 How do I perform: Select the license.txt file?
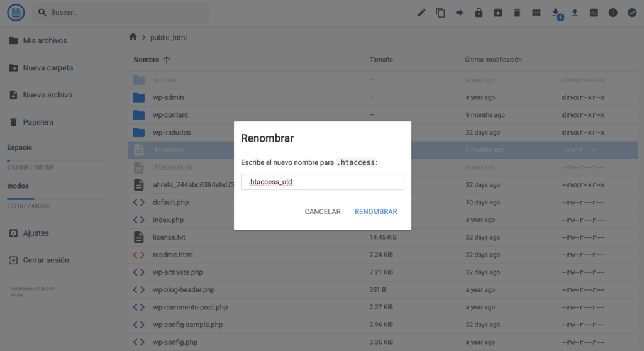(383, 237)
